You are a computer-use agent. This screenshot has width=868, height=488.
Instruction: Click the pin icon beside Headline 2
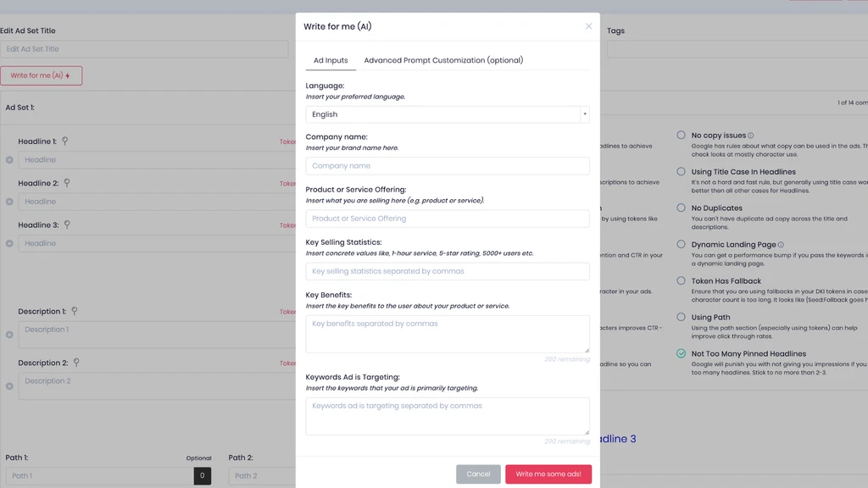pyautogui.click(x=68, y=183)
